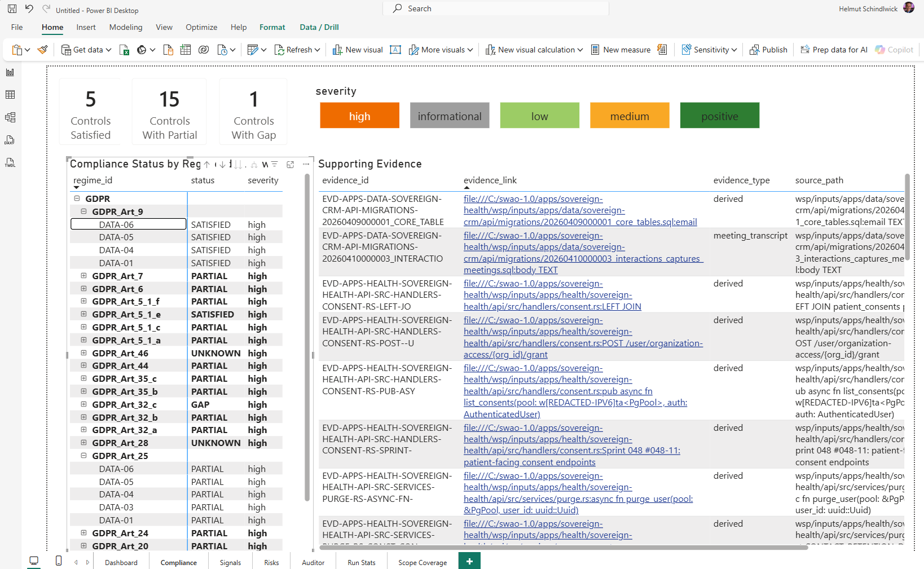The image size is (924, 569).
Task: Open the Refresh dropdown arrow
Action: [318, 50]
